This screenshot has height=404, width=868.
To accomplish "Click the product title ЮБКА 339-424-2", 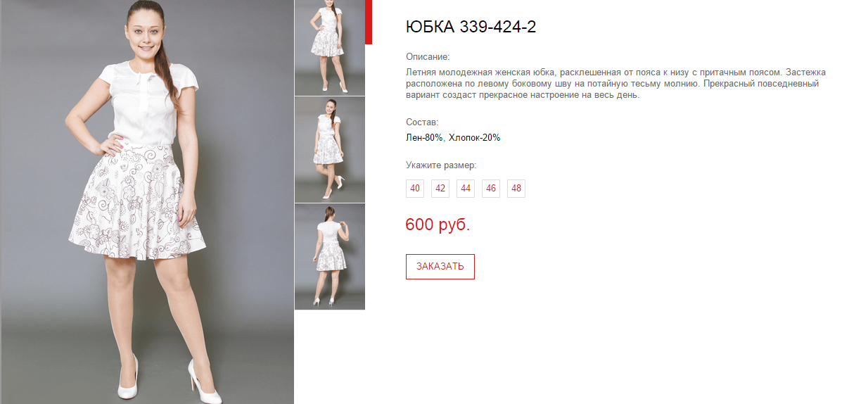I will [x=471, y=27].
